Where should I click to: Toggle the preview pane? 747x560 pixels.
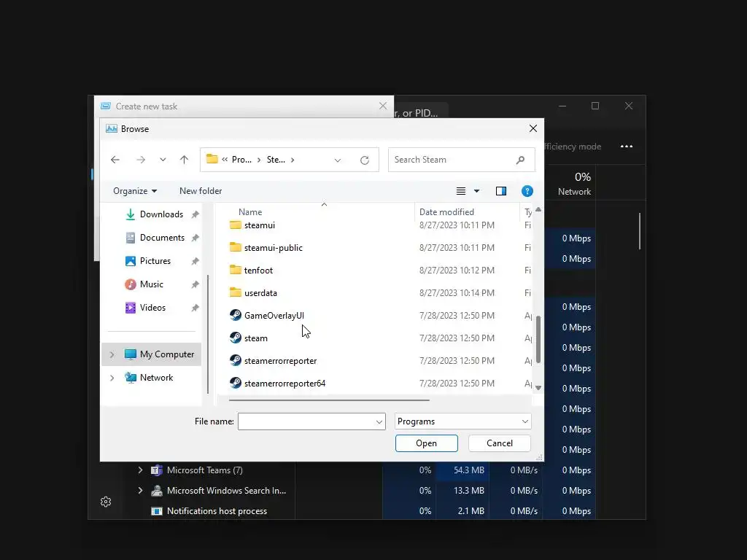500,191
